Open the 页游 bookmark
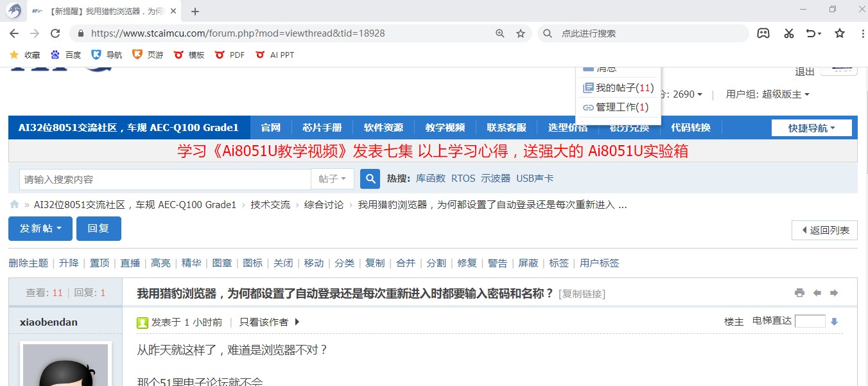This screenshot has height=386, width=868. [148, 55]
